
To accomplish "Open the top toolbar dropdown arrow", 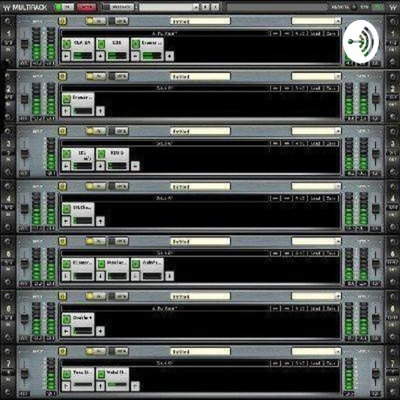I will tap(196, 7).
